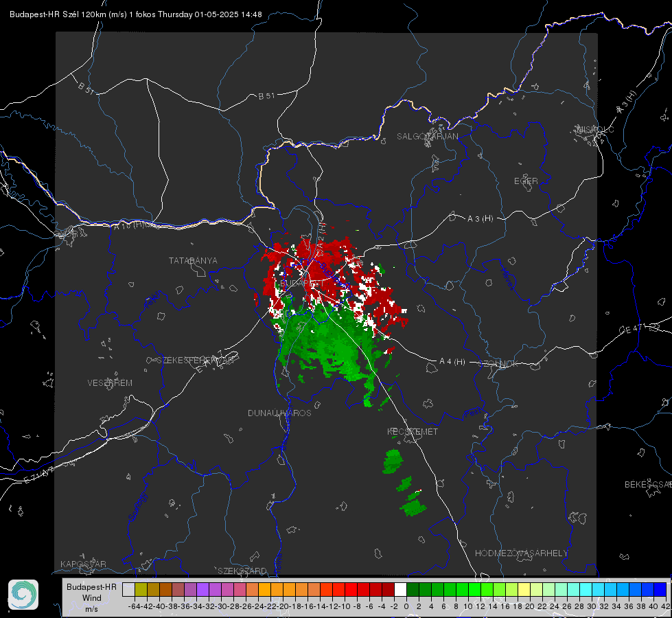This screenshot has height=618, width=672.
Task: Click the SZEKSZÁRD city label
Action: point(242,571)
